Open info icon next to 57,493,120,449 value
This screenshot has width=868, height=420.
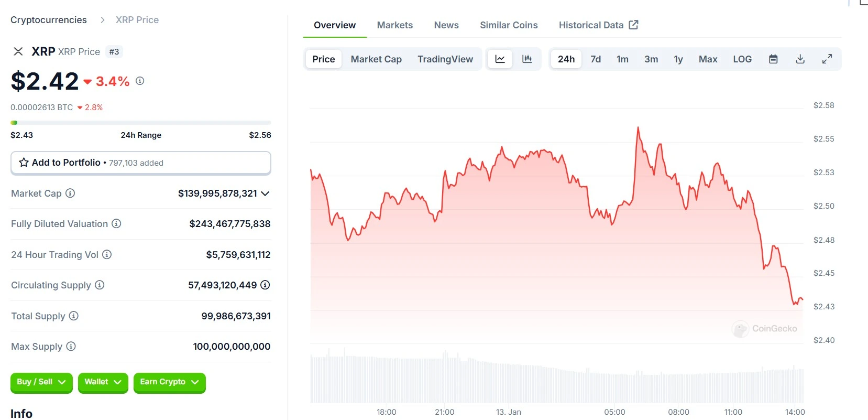pos(265,285)
